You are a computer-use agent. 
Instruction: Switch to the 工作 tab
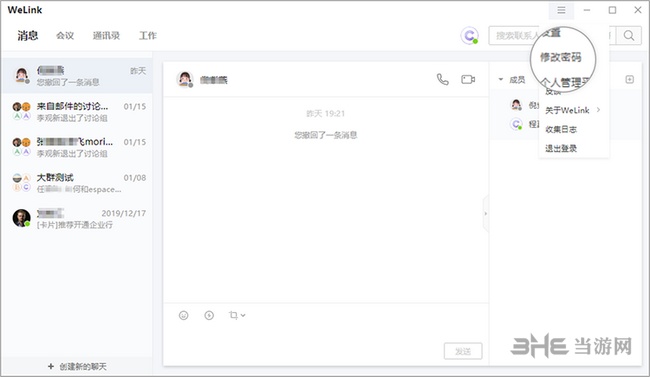(148, 36)
